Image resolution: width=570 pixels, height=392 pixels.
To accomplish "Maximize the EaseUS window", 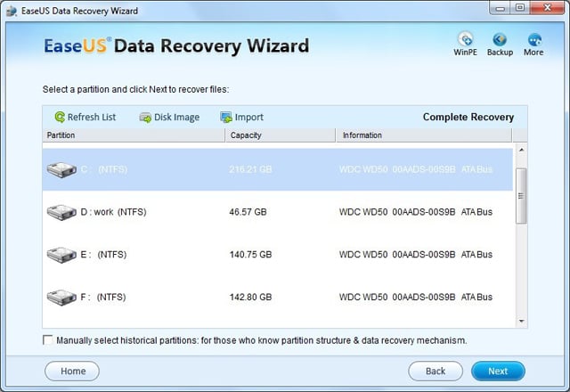I will click(520, 8).
